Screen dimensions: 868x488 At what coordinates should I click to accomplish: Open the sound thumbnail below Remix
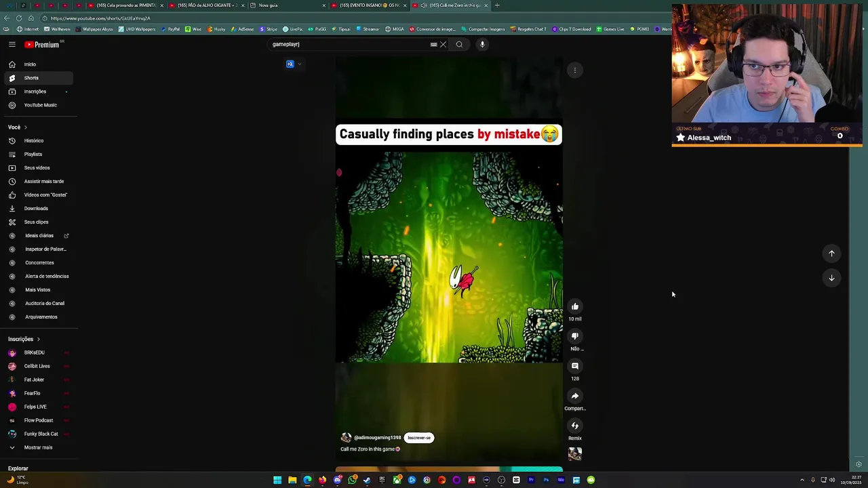574,454
